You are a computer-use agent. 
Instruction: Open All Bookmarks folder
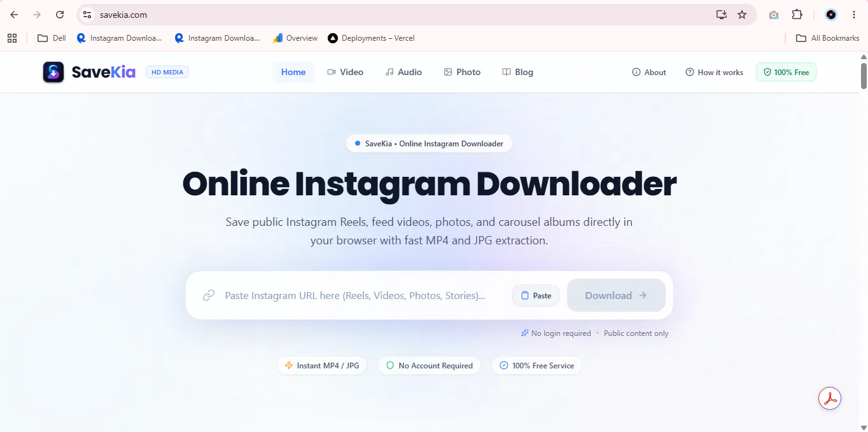[828, 38]
